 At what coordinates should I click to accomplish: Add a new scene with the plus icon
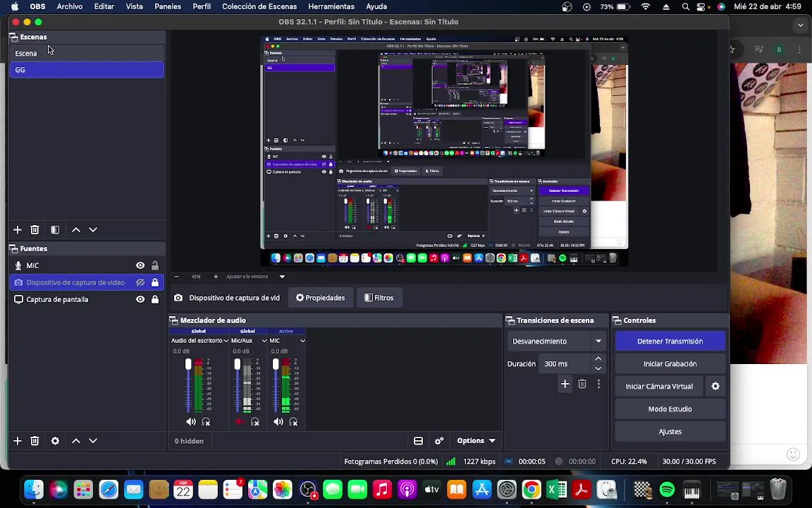click(x=18, y=229)
